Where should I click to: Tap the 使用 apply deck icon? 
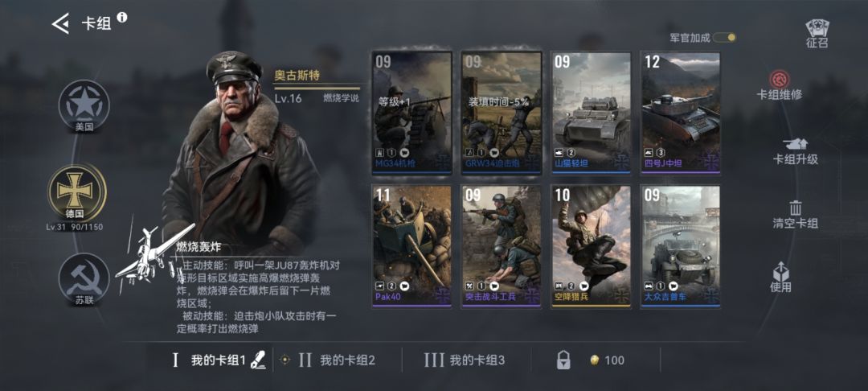click(780, 270)
